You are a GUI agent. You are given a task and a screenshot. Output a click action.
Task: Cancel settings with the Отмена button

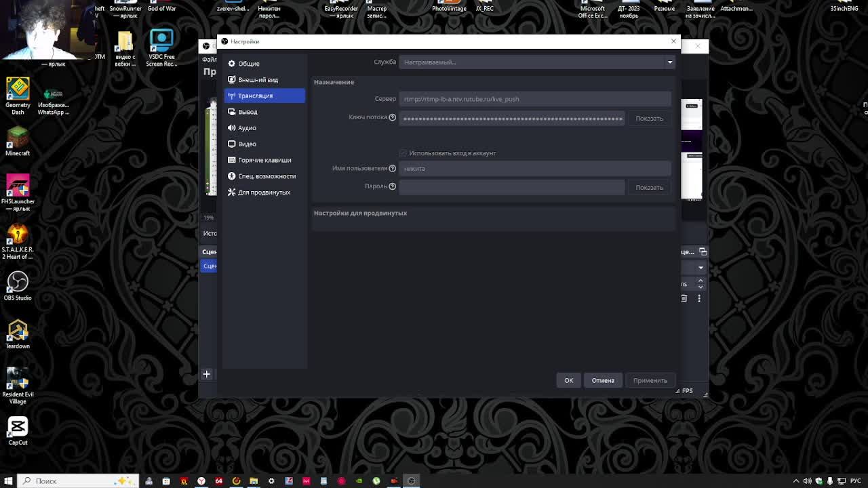coord(603,380)
